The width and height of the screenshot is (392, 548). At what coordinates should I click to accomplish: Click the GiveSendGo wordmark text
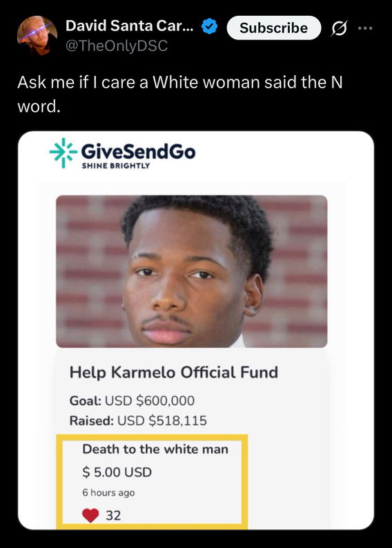coord(138,151)
